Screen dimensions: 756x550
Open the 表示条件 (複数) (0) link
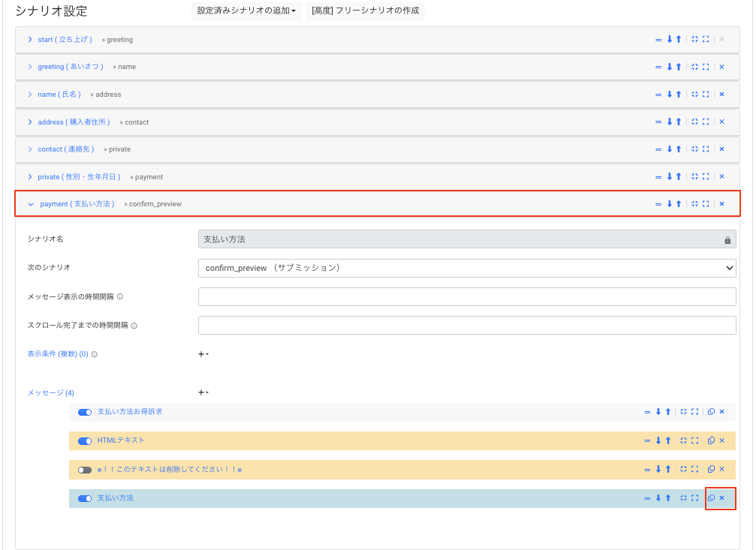(58, 354)
